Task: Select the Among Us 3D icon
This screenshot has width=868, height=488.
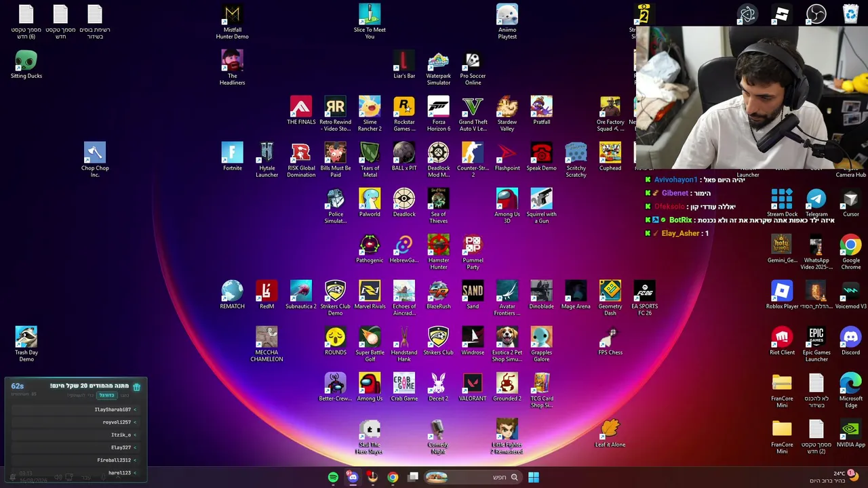Action: coord(507,206)
